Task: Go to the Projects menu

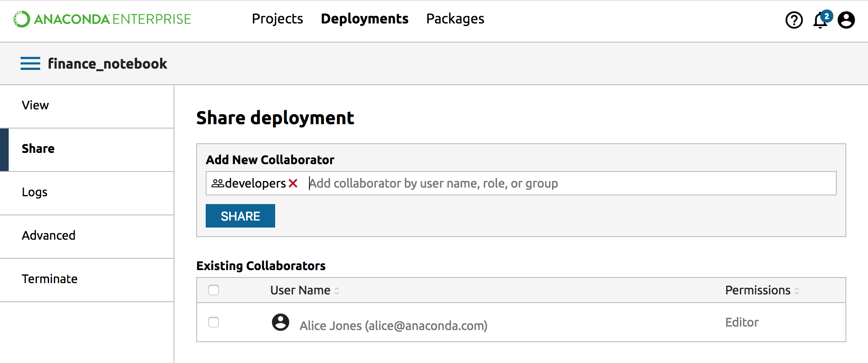Action: click(x=277, y=19)
